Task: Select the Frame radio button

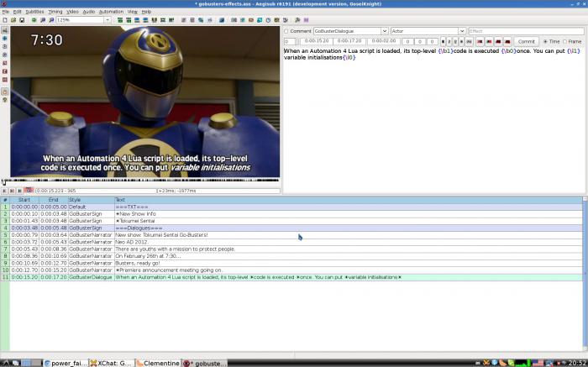Action: tap(564, 41)
